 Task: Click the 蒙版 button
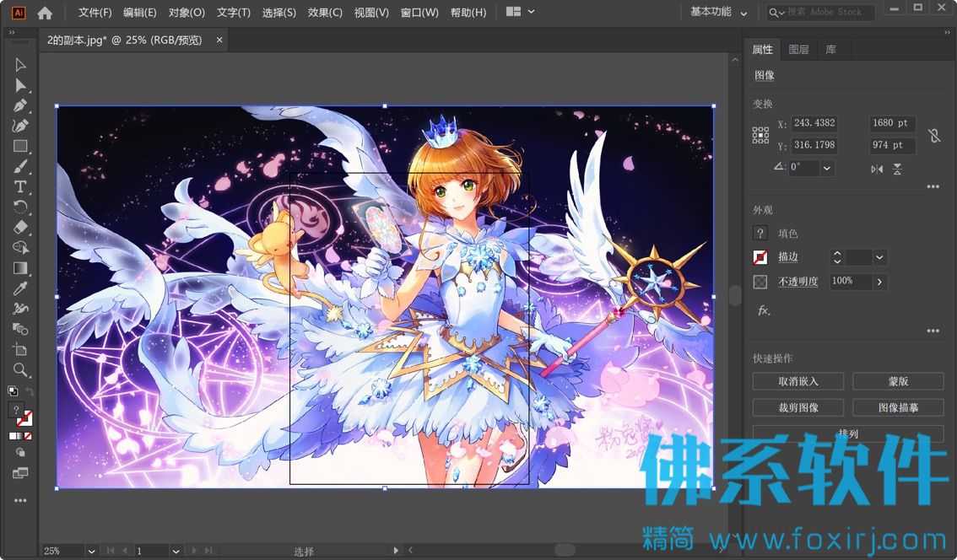(899, 381)
